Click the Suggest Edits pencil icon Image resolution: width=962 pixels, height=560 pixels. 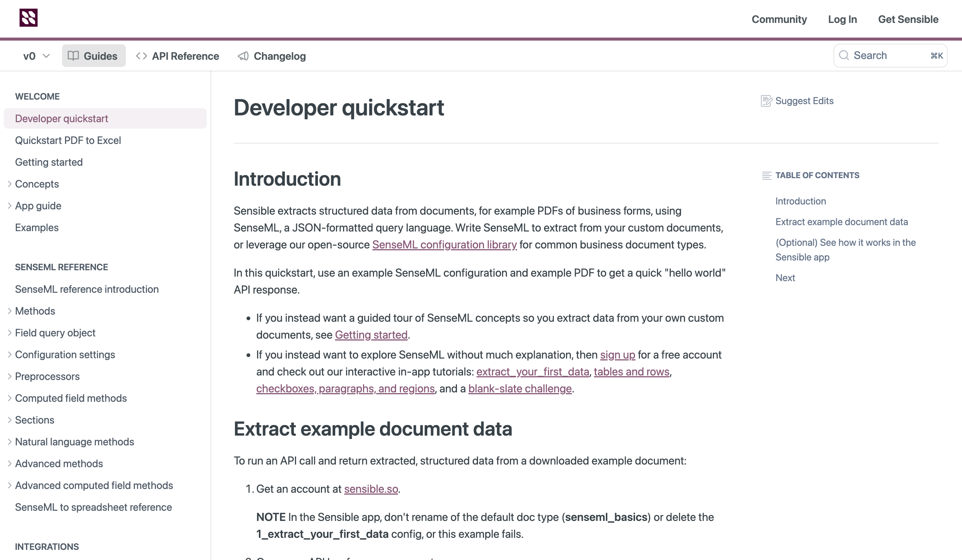click(x=766, y=101)
